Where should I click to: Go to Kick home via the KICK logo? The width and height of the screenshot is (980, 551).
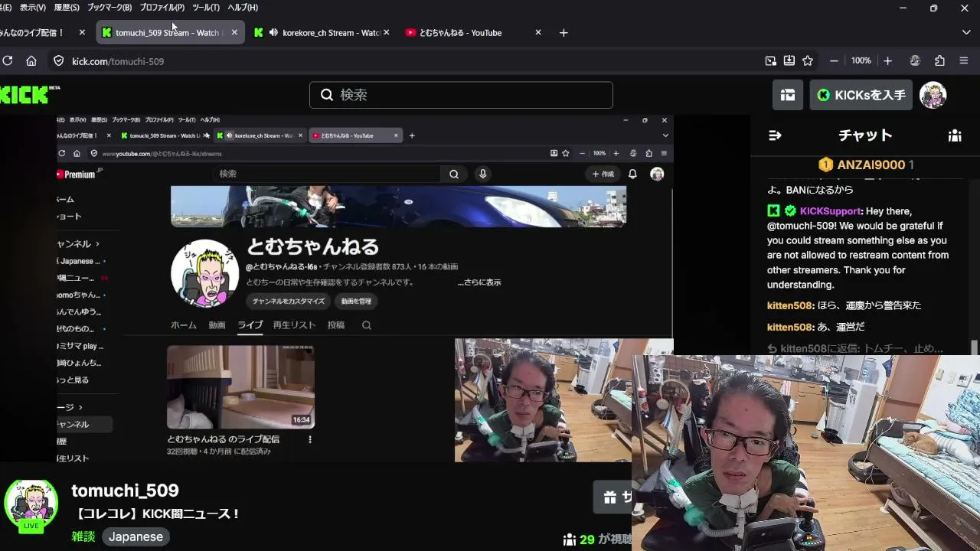point(29,95)
